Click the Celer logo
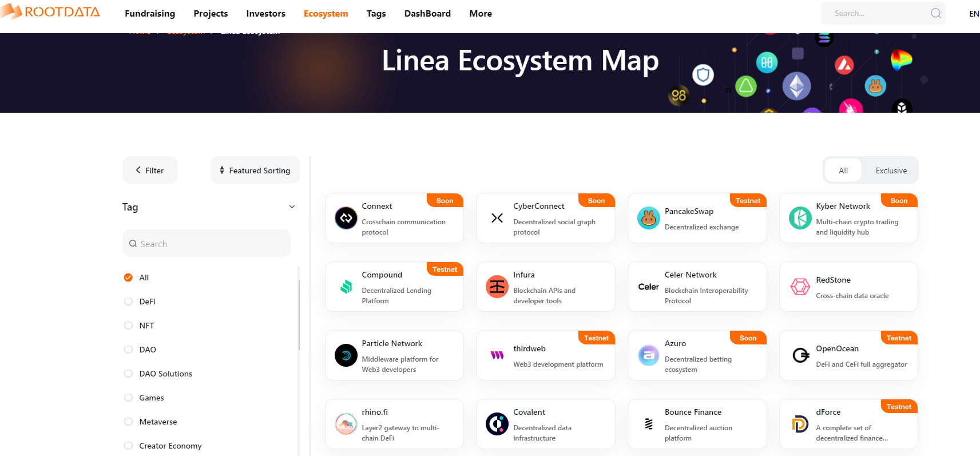Viewport: 980px width, 456px height. (x=649, y=287)
